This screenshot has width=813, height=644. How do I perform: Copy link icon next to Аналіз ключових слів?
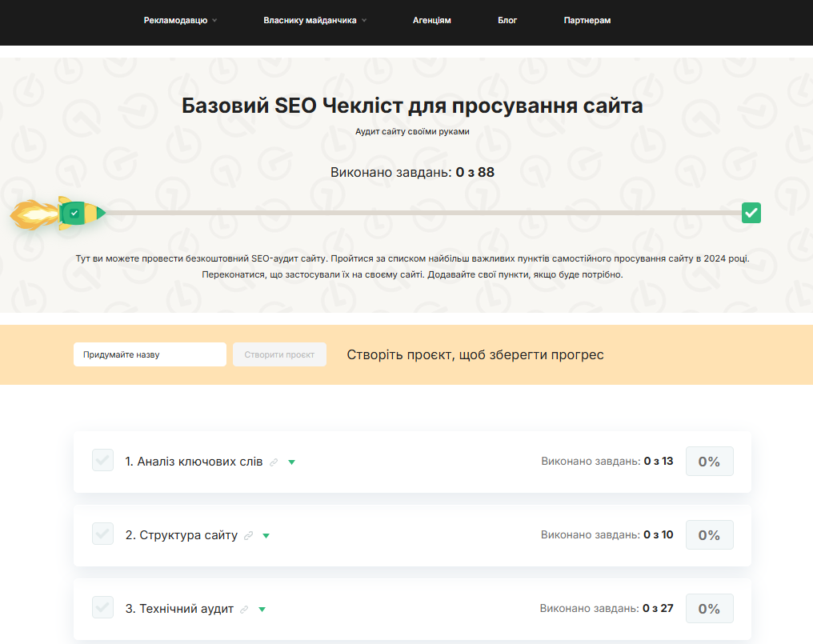click(x=274, y=462)
